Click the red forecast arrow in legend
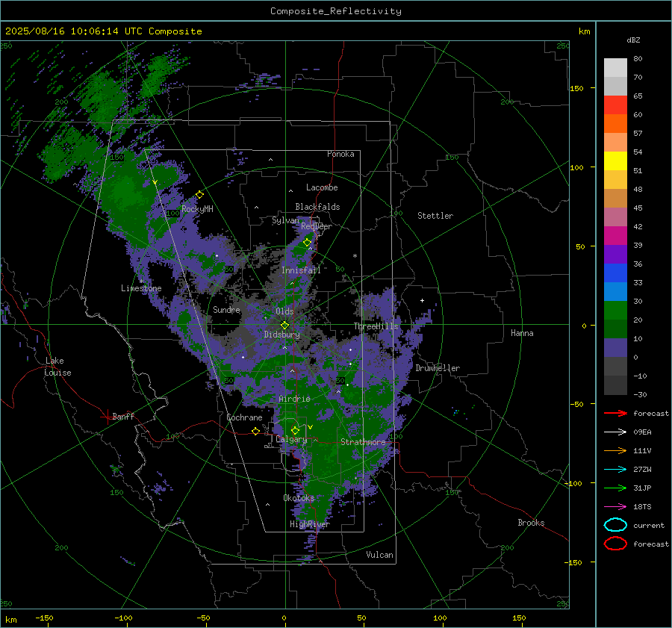Screen dimensions: 672x628 pos(615,413)
